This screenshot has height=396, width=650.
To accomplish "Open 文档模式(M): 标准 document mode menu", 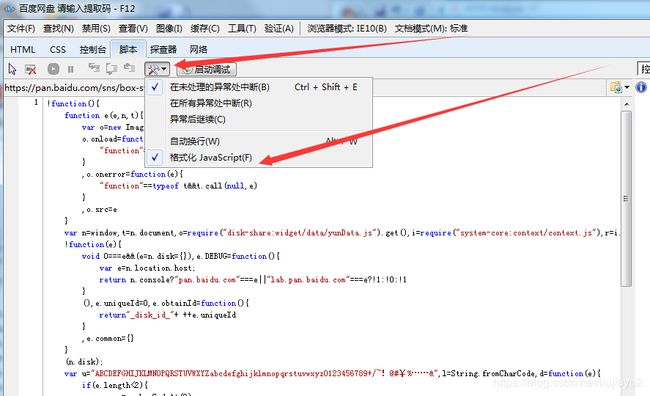I will (x=431, y=29).
